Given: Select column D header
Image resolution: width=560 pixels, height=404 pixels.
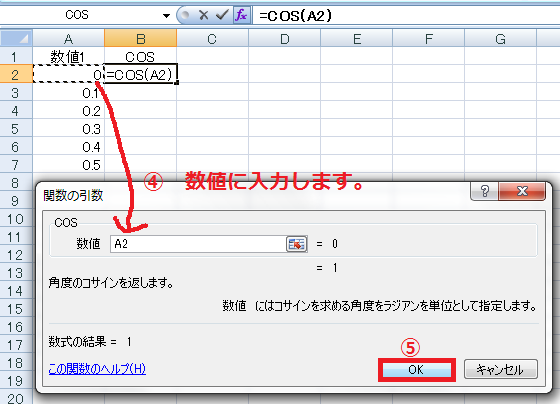Looking at the screenshot, I should (x=285, y=38).
